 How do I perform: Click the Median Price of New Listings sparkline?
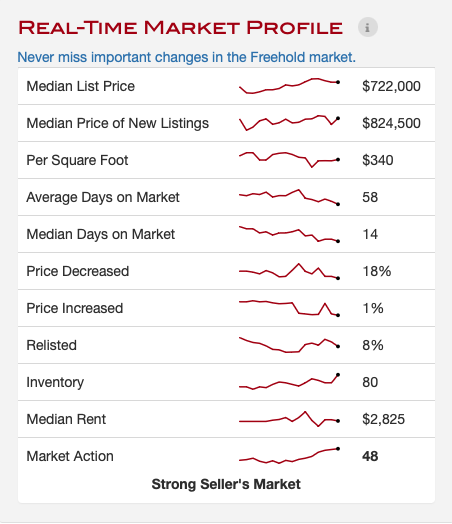coord(290,123)
